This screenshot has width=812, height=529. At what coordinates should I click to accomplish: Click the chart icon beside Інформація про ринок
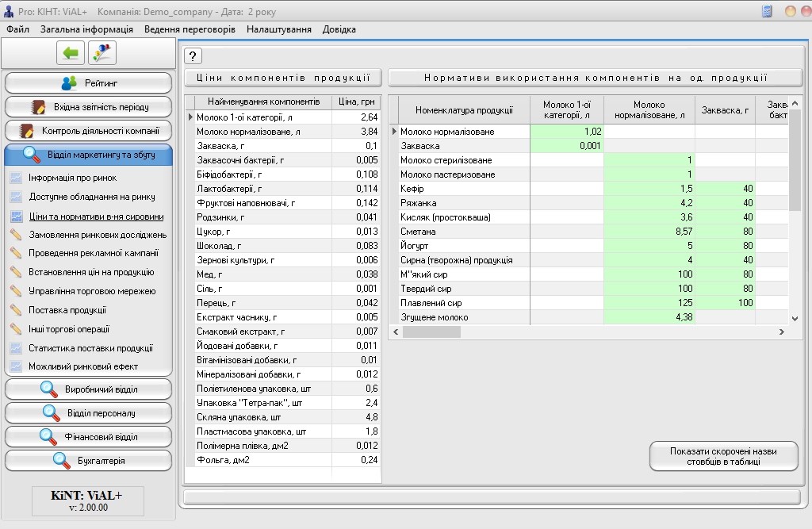point(16,178)
